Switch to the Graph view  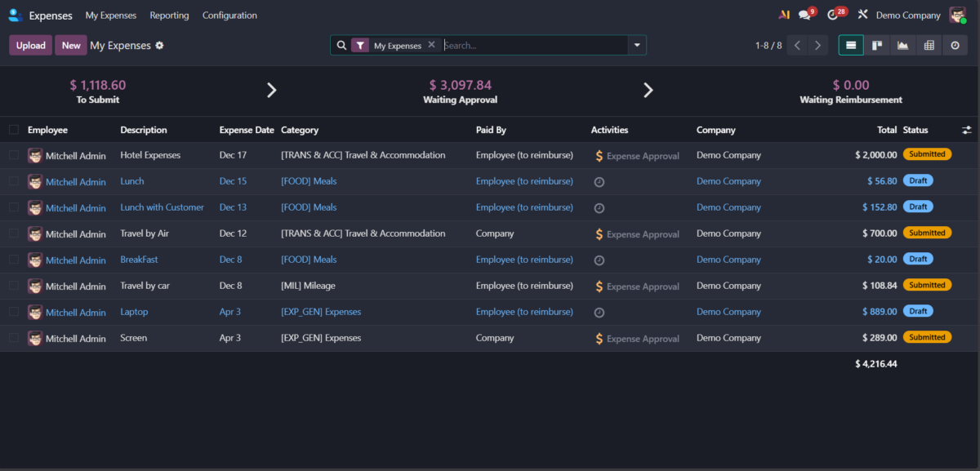click(x=902, y=46)
